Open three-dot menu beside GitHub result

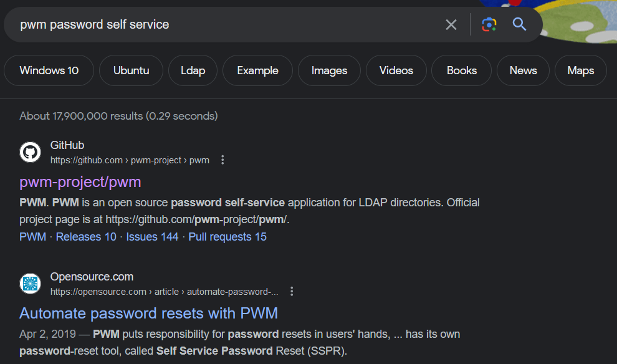click(x=222, y=160)
